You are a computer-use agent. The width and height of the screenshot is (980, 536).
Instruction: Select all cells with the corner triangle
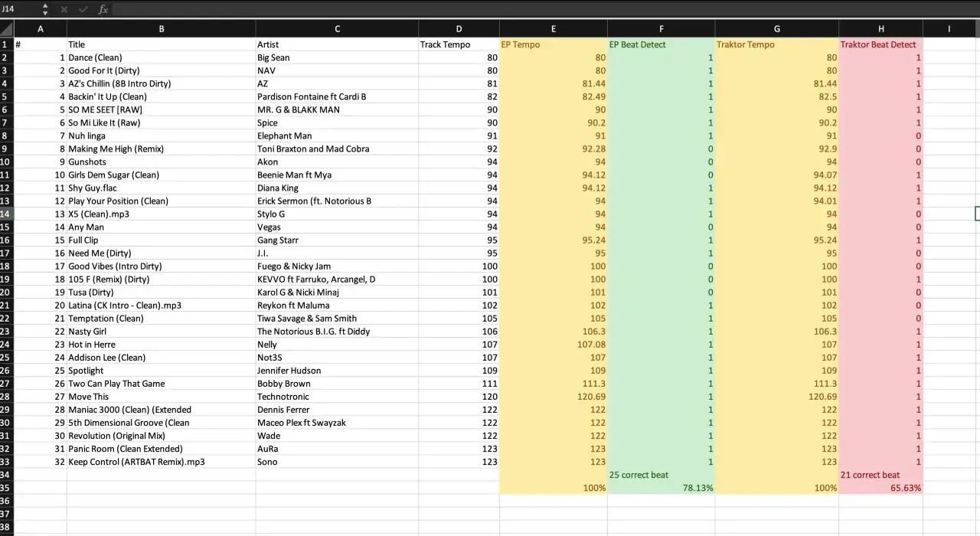7,29
